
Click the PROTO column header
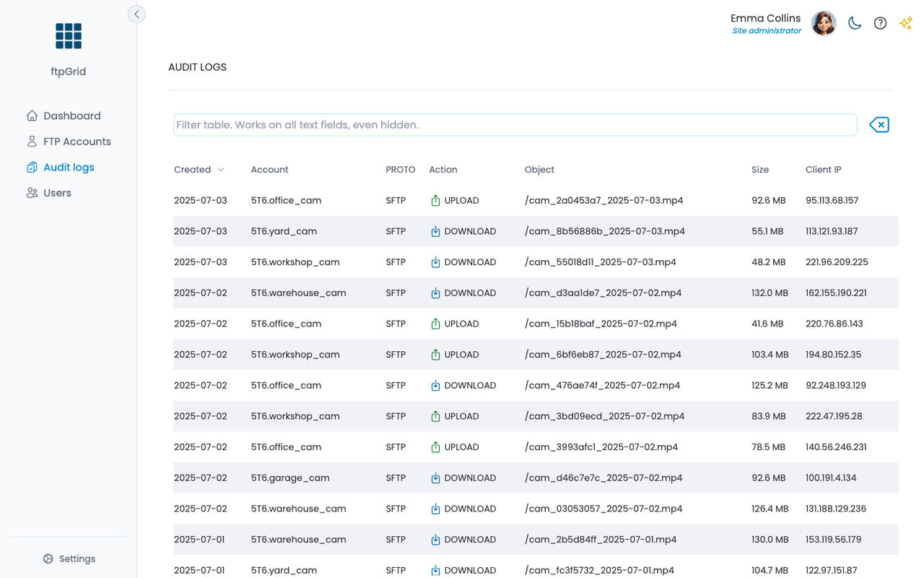(401, 170)
